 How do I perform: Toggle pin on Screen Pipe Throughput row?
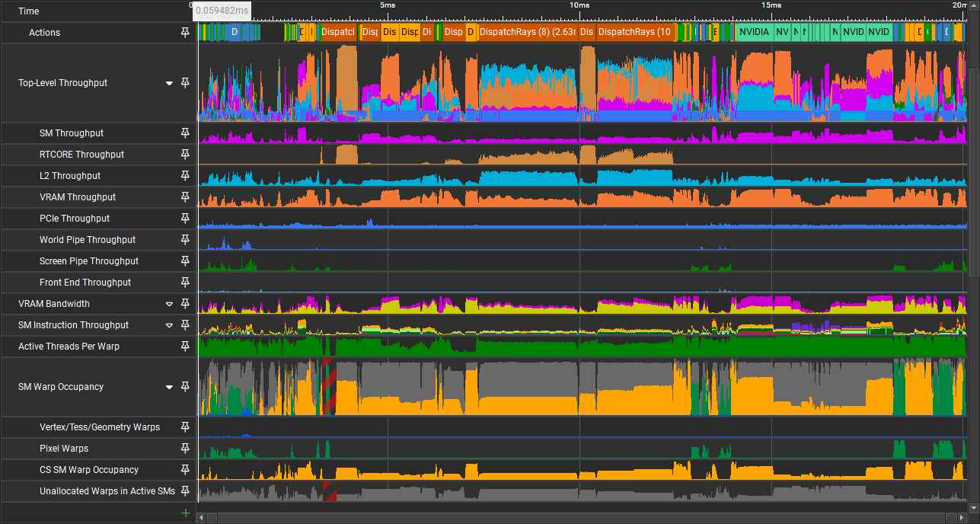185,261
